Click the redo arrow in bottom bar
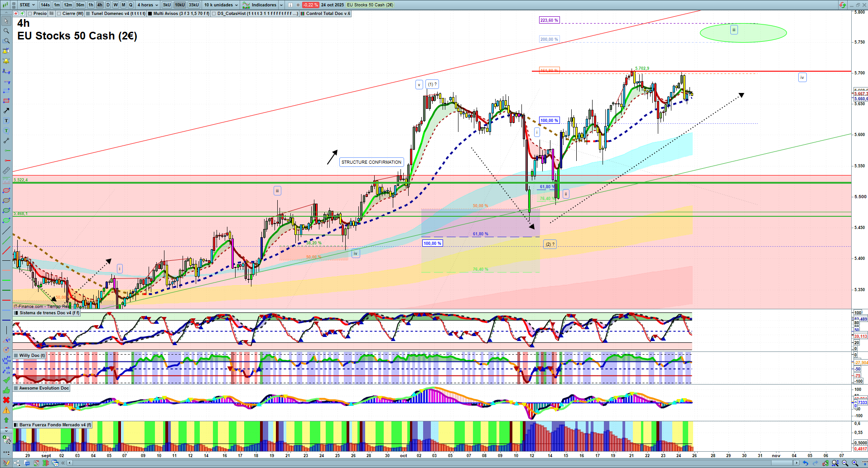868x468 pixels. pos(815,463)
